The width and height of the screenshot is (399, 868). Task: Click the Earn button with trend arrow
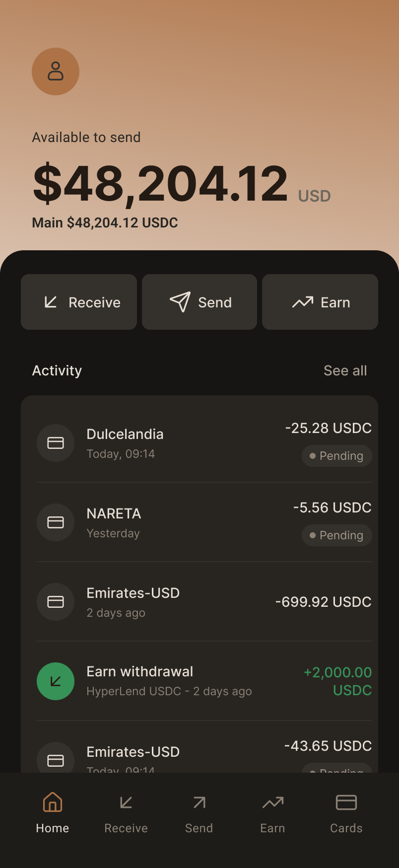click(320, 302)
